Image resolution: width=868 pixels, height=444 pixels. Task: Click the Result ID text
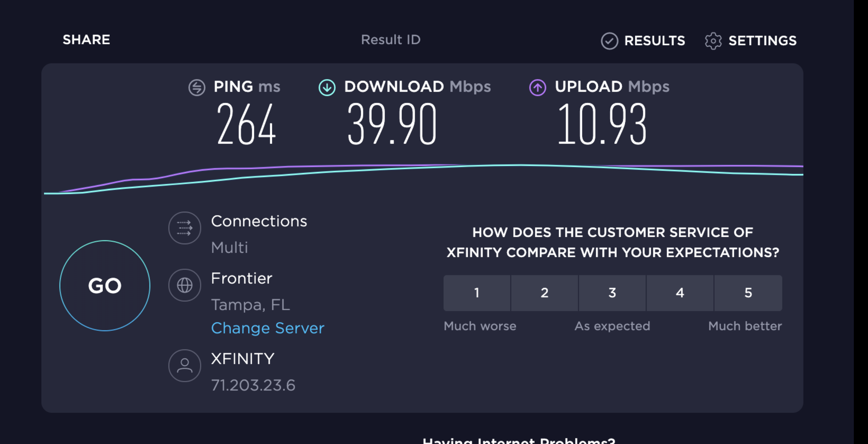coord(391,40)
